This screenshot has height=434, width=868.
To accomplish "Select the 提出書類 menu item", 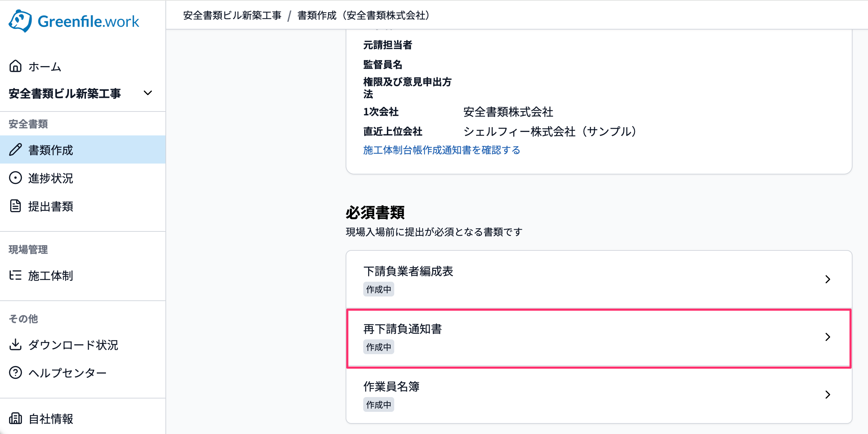I will pyautogui.click(x=83, y=206).
